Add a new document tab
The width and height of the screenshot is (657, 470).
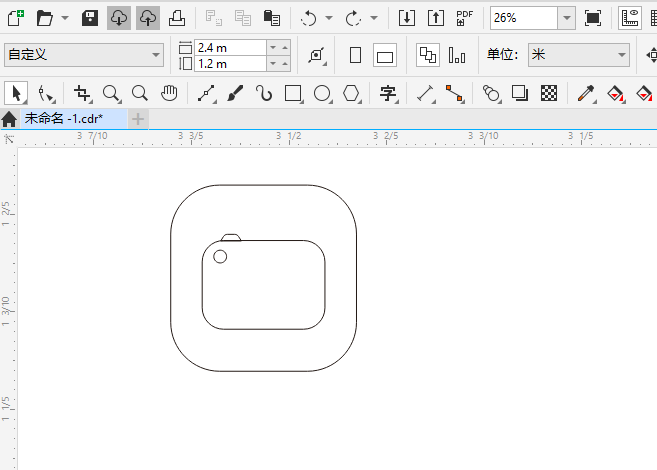coord(138,119)
